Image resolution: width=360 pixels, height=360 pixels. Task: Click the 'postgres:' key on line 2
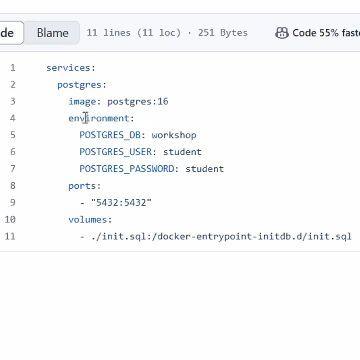click(82, 85)
